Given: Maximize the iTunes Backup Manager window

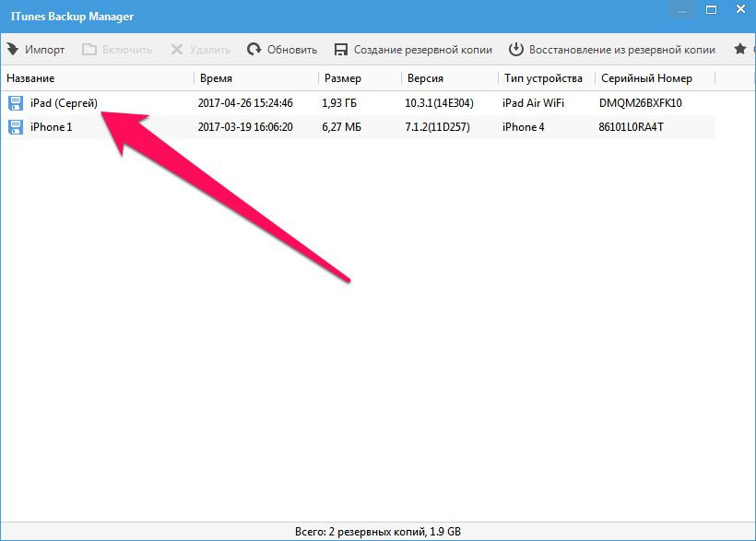Looking at the screenshot, I should pyautogui.click(x=711, y=9).
